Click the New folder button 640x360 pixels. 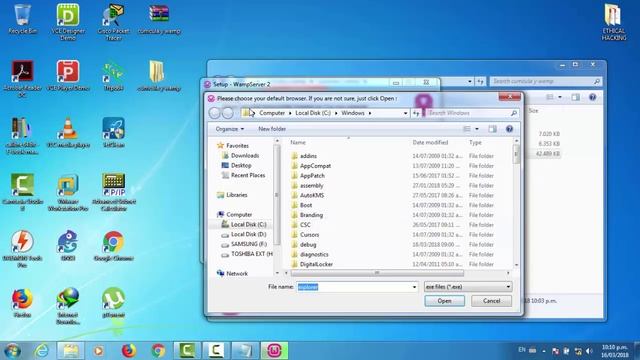[x=272, y=129]
